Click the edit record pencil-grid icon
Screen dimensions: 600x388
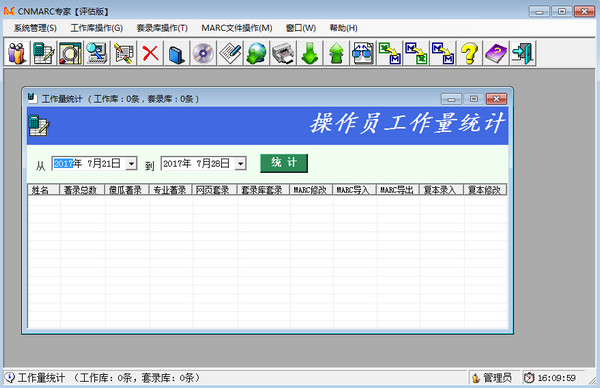pos(123,53)
